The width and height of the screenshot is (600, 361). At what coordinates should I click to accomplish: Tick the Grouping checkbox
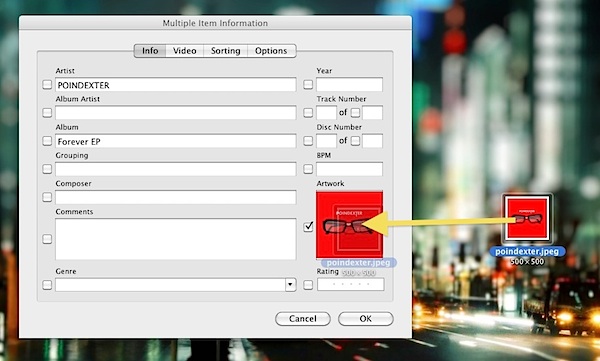(x=47, y=169)
